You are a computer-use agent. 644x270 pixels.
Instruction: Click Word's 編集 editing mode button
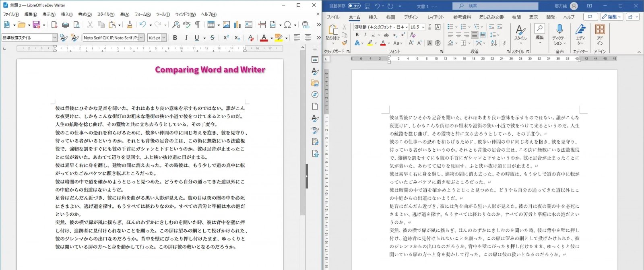[x=612, y=17]
